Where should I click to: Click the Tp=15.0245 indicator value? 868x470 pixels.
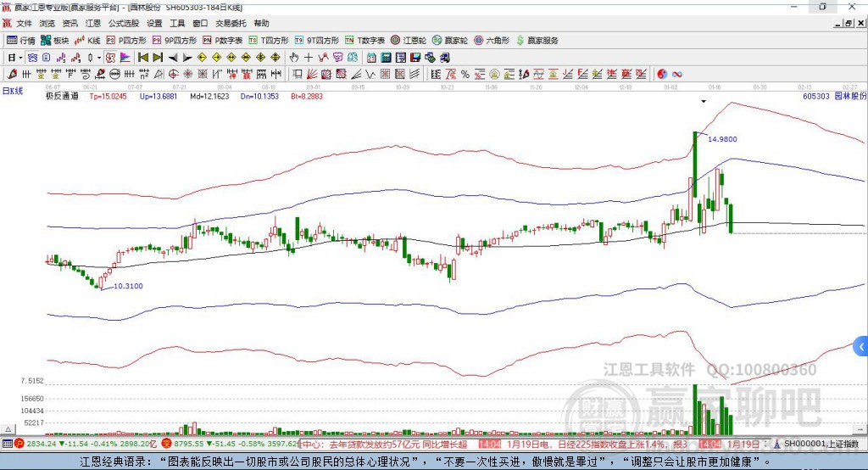[108, 97]
